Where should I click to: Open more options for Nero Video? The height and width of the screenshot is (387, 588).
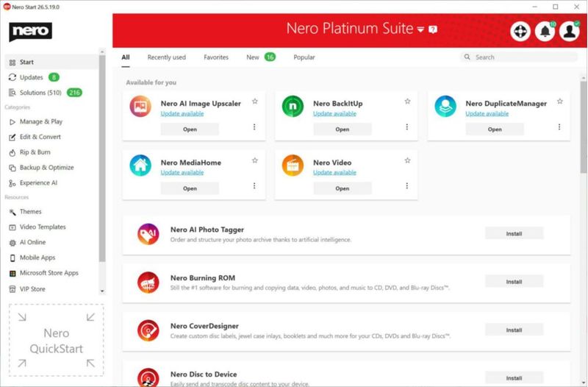(x=407, y=186)
